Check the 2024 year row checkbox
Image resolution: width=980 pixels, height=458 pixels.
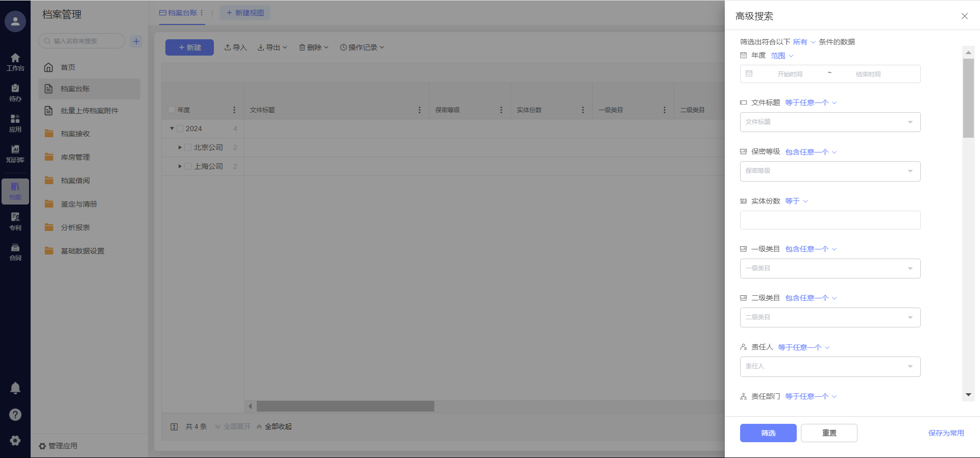180,129
